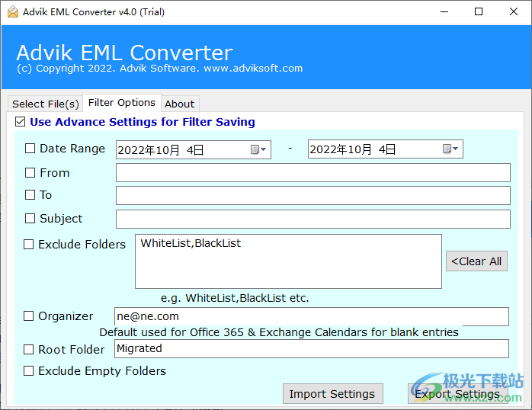Screen dimensions: 532x410
Task: Check the Root Folder option
Action: click(28, 349)
